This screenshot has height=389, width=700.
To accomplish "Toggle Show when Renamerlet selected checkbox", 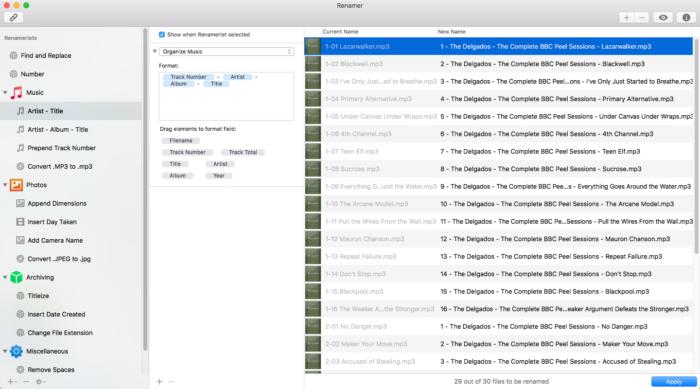I will 162,34.
